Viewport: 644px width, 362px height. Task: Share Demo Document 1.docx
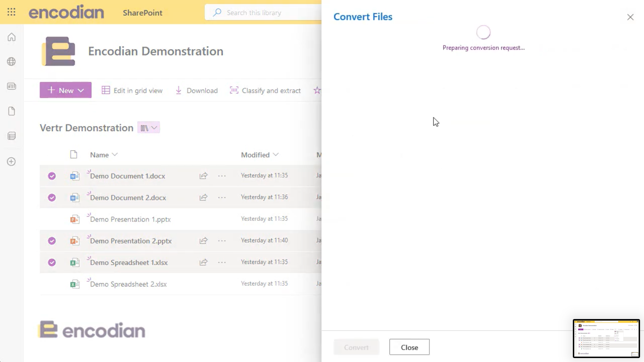(x=204, y=176)
